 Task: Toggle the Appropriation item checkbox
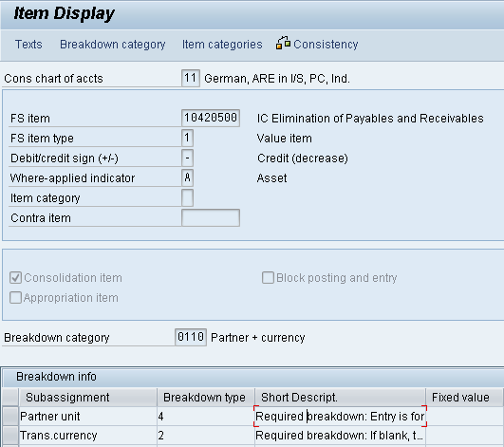tap(15, 298)
